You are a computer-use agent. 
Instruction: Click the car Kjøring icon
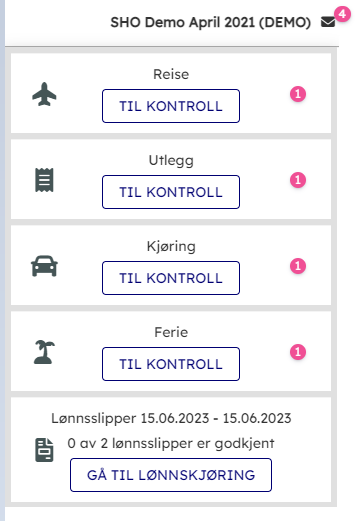(44, 266)
